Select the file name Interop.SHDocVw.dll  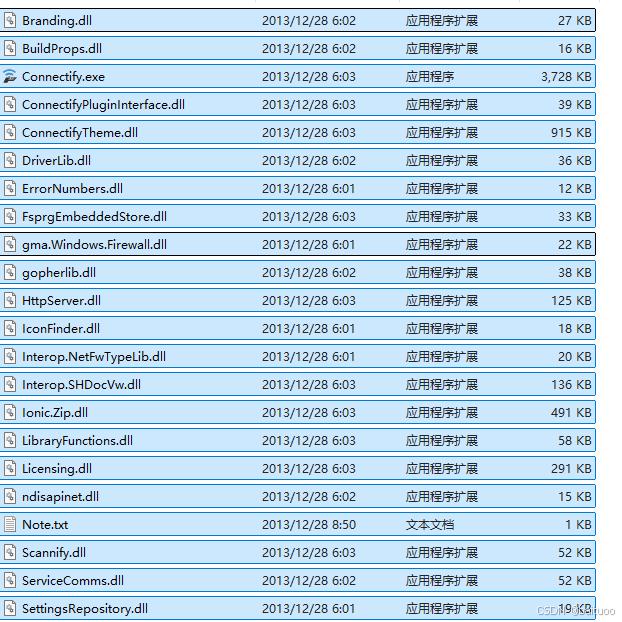81,385
